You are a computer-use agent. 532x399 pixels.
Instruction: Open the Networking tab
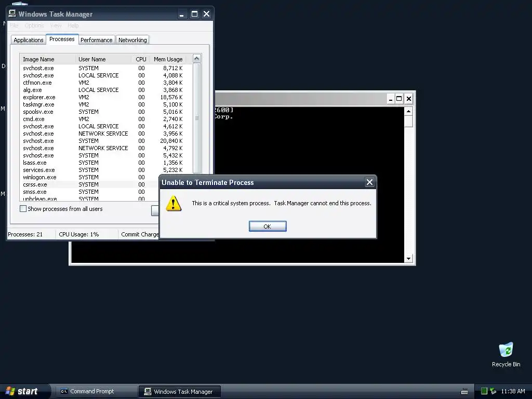pos(132,40)
